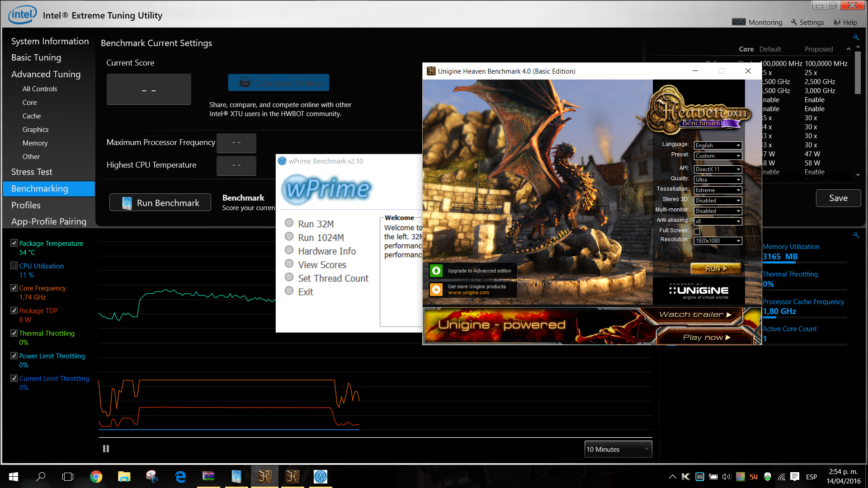
Task: Open Profiles in sidebar
Action: tap(26, 205)
